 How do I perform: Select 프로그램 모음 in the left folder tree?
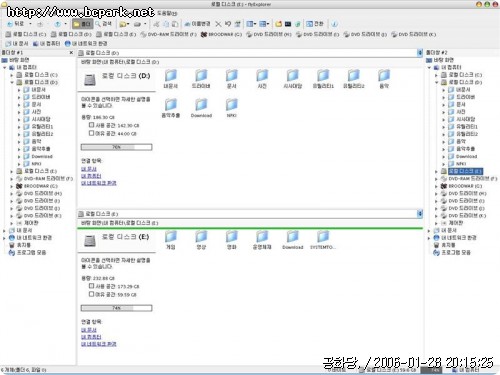tap(28, 253)
